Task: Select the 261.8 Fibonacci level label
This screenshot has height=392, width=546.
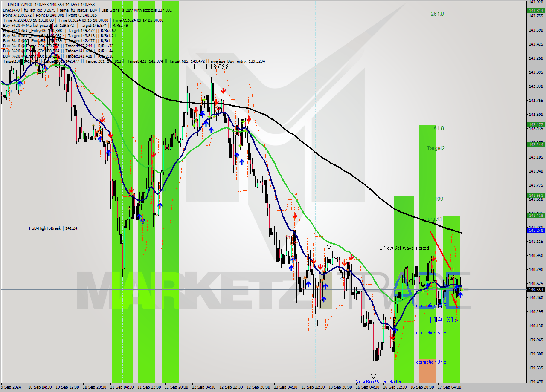Action: pos(437,14)
